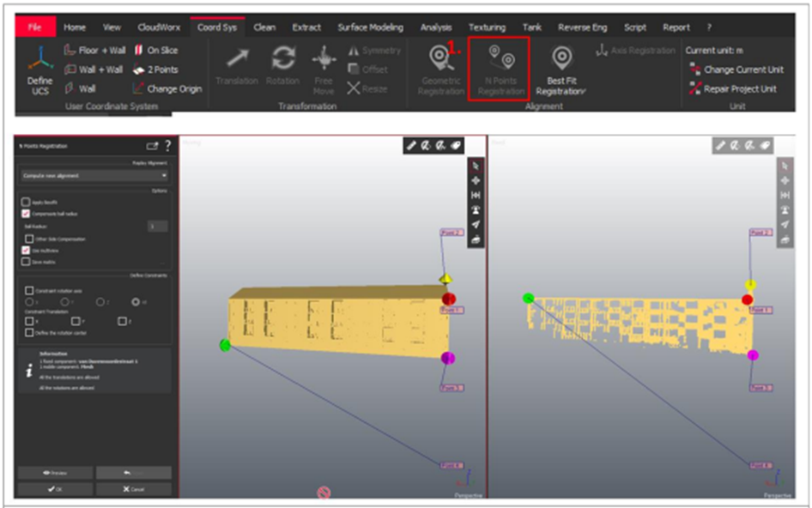Image resolution: width=812 pixels, height=508 pixels.
Task: Click the paper-plane fly icon in left view
Action: click(x=476, y=224)
